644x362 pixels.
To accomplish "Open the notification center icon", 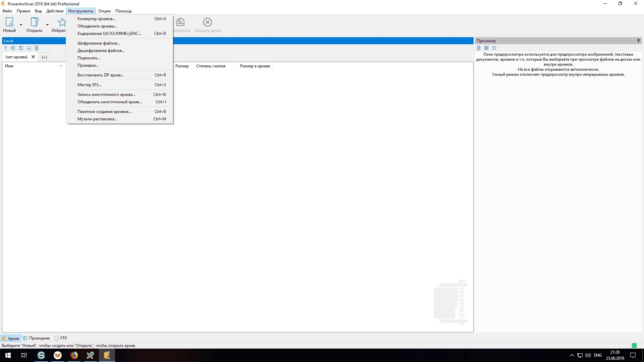I will [633, 355].
